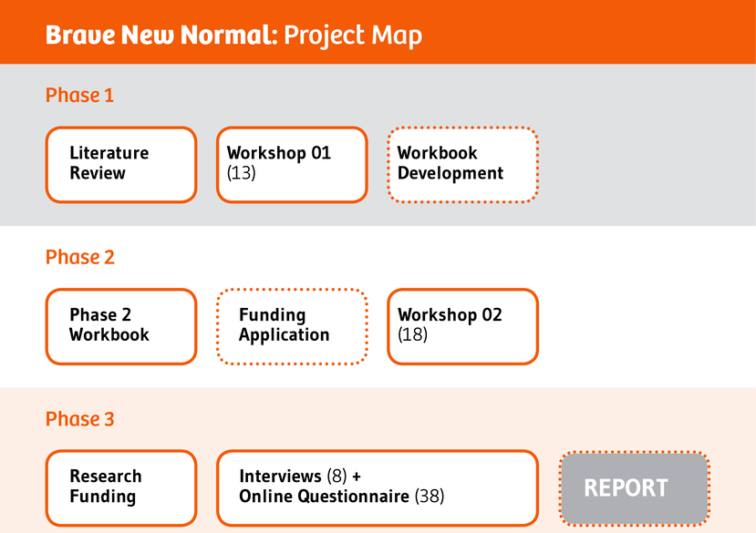756x533 pixels.
Task: Open the Research Funding box
Action: [120, 487]
